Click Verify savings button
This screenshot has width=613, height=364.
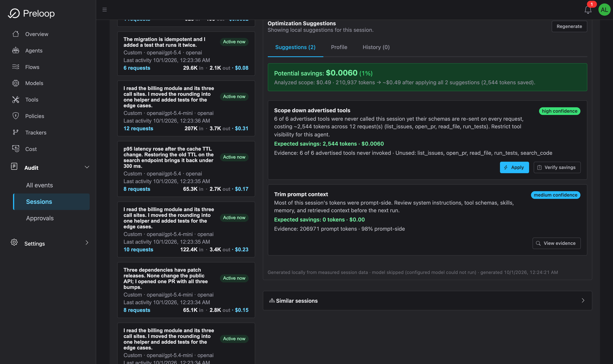[557, 167]
